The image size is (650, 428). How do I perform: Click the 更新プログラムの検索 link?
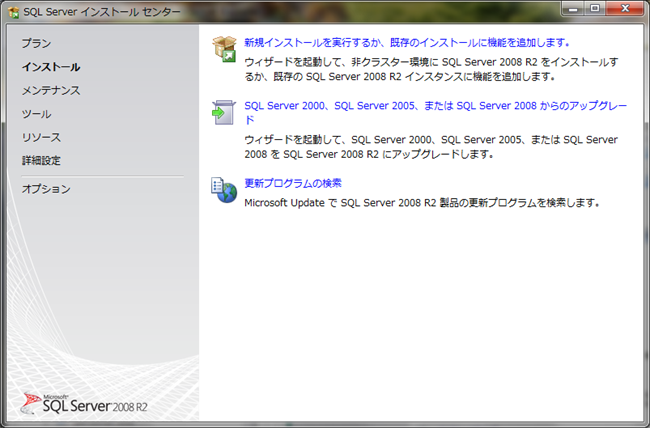point(293,183)
